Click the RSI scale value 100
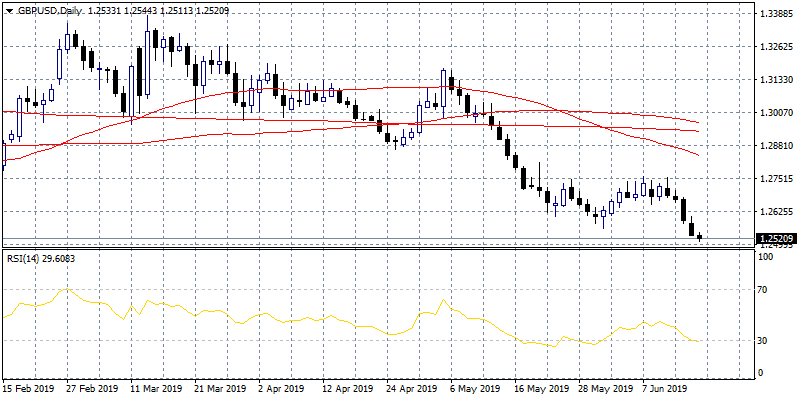800x400 pixels. 767,257
